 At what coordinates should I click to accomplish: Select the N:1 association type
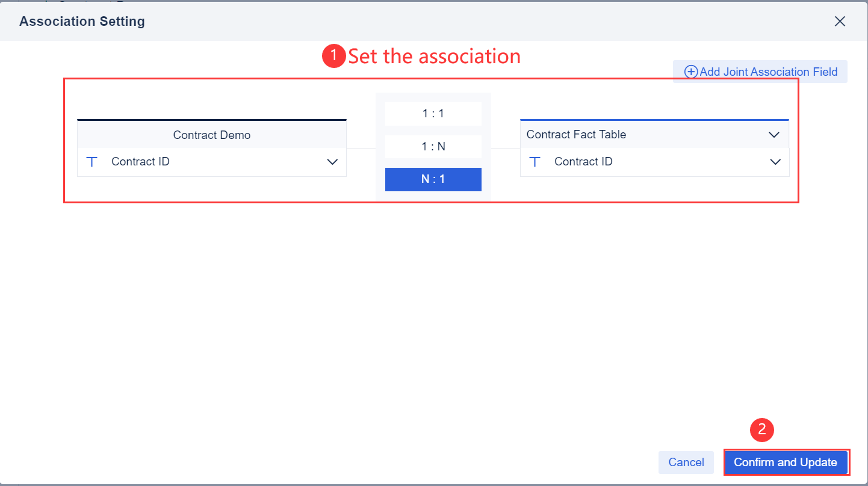point(433,179)
